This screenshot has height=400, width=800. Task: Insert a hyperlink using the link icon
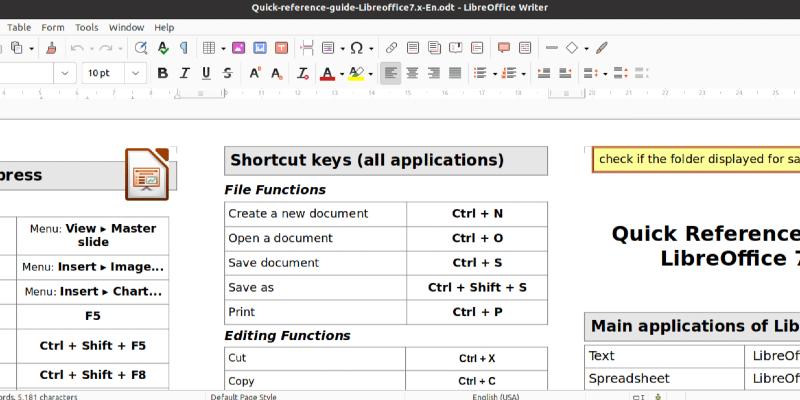[392, 47]
